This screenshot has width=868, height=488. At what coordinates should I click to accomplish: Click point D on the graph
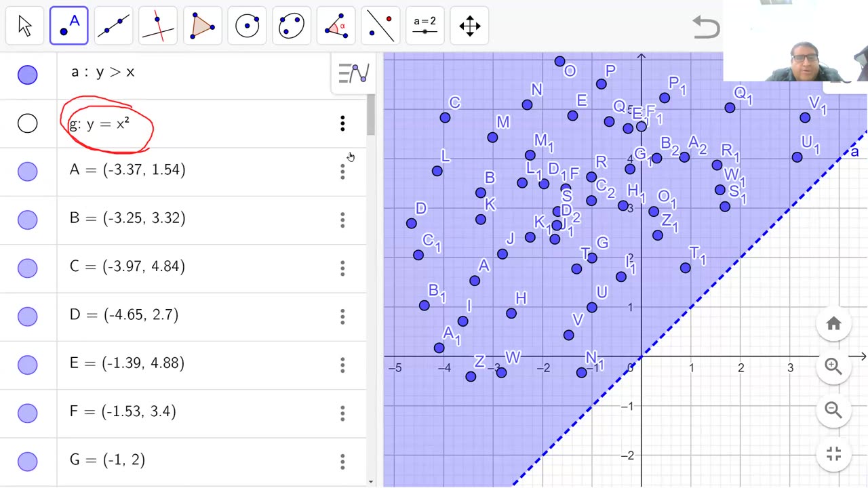[411, 224]
